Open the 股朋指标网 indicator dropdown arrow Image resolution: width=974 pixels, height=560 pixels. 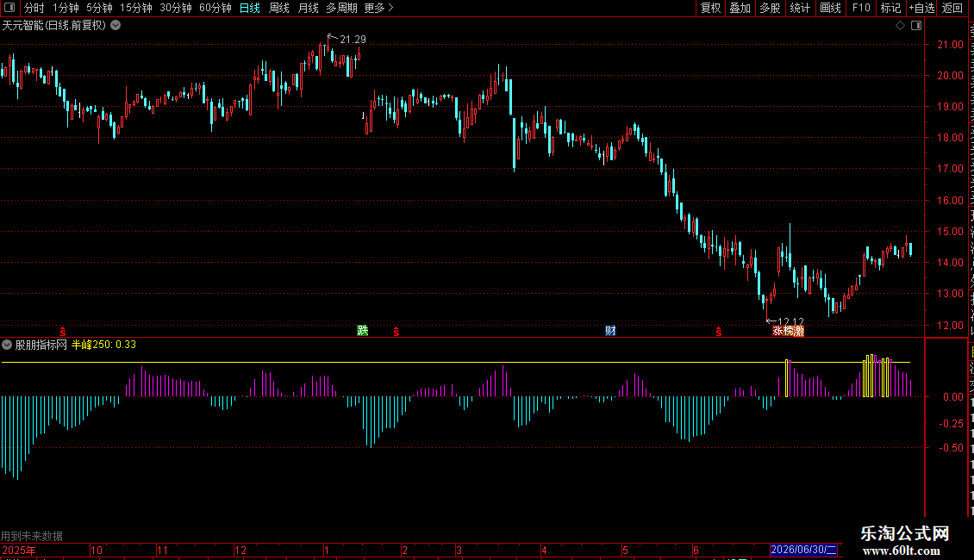pos(7,345)
